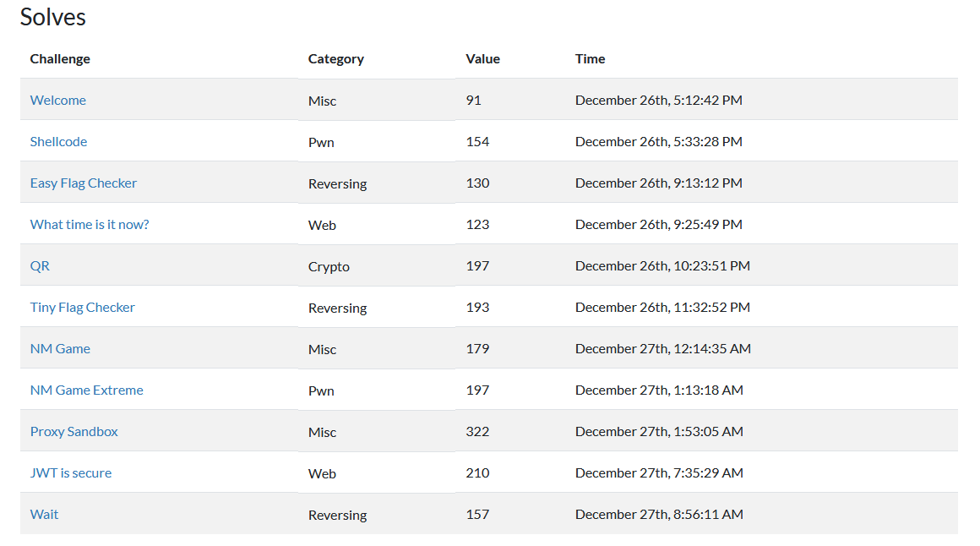Open the NM Game Extreme challenge
980x546 pixels.
86,390
